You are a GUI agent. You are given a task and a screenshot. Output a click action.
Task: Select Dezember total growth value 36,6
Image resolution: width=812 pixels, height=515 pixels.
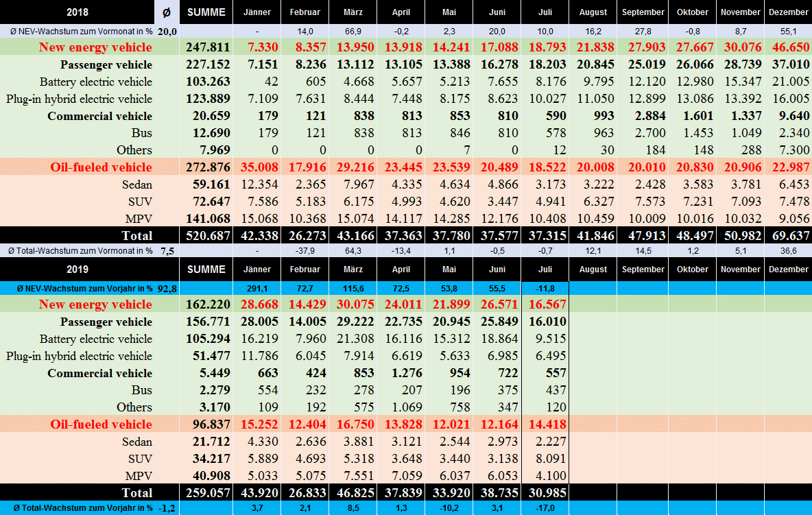click(788, 251)
